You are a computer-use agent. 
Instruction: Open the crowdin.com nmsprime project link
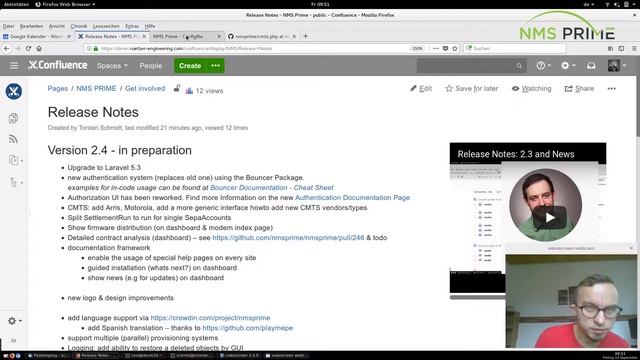click(210, 318)
